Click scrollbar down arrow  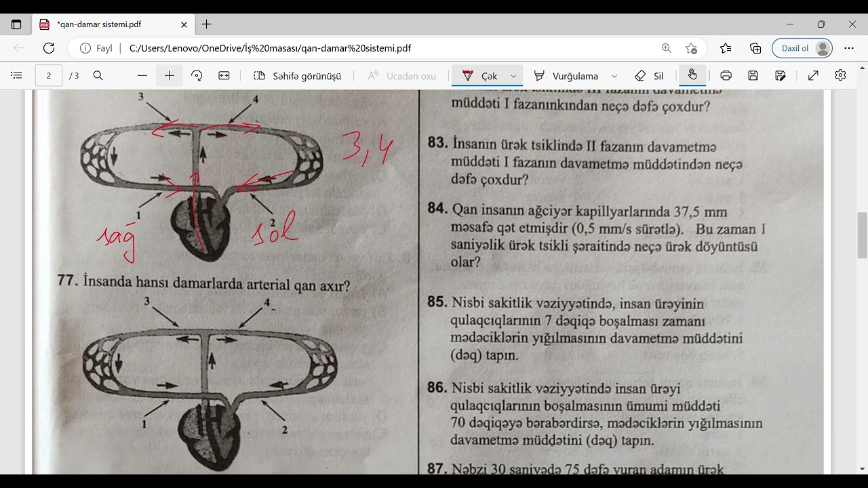863,469
